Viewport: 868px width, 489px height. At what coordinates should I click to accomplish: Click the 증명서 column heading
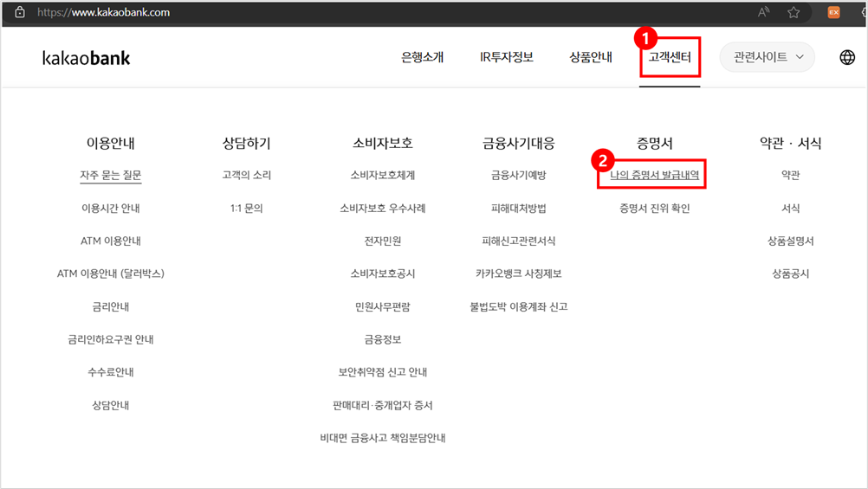(654, 144)
